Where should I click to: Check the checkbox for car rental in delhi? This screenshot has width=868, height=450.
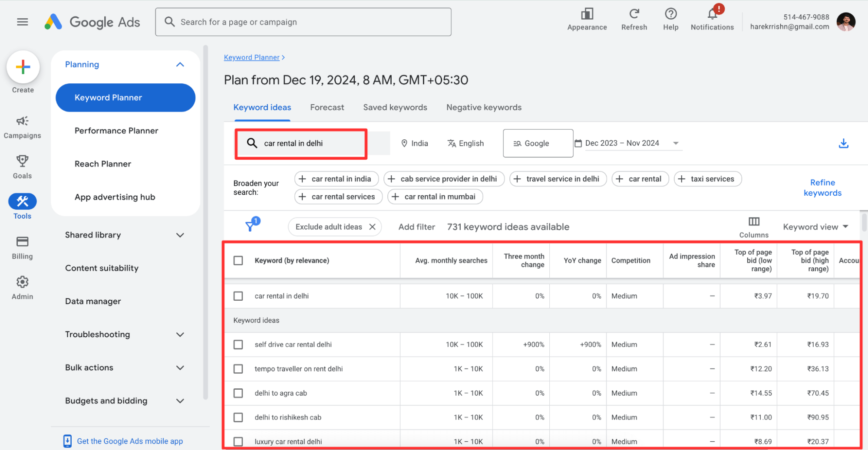tap(238, 296)
